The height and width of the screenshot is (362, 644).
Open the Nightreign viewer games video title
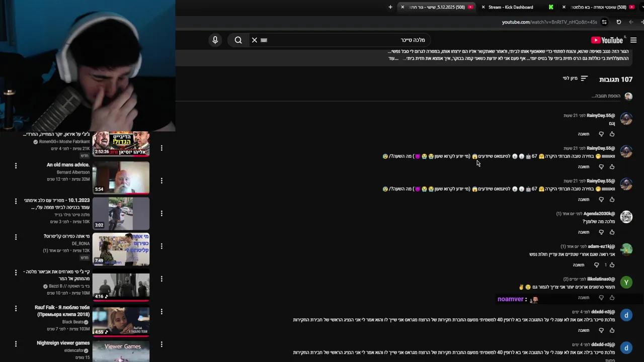(63, 343)
